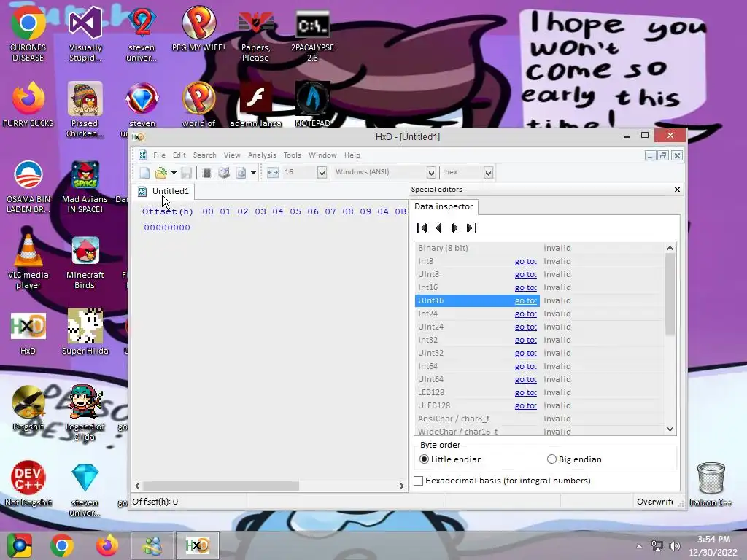Viewport: 747px width, 560px height.
Task: Open a file with the folder toolbar icon
Action: pyautogui.click(x=161, y=172)
